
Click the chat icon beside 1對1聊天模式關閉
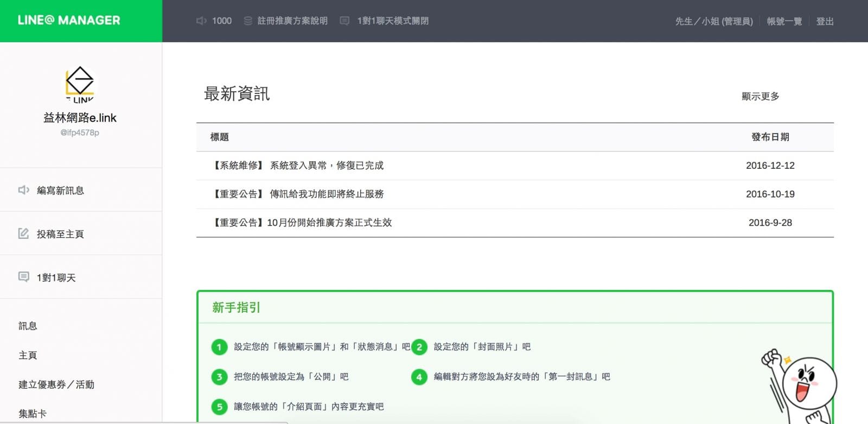[x=344, y=21]
